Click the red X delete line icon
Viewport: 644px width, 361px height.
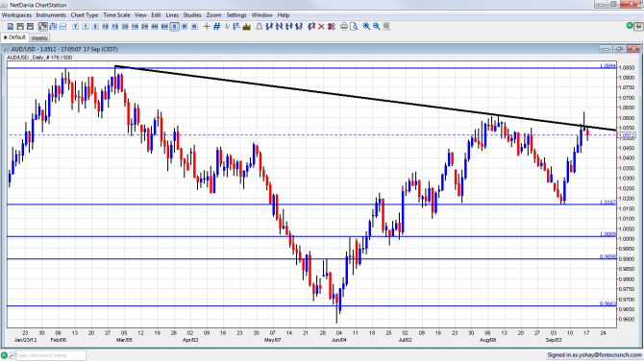pos(321,26)
